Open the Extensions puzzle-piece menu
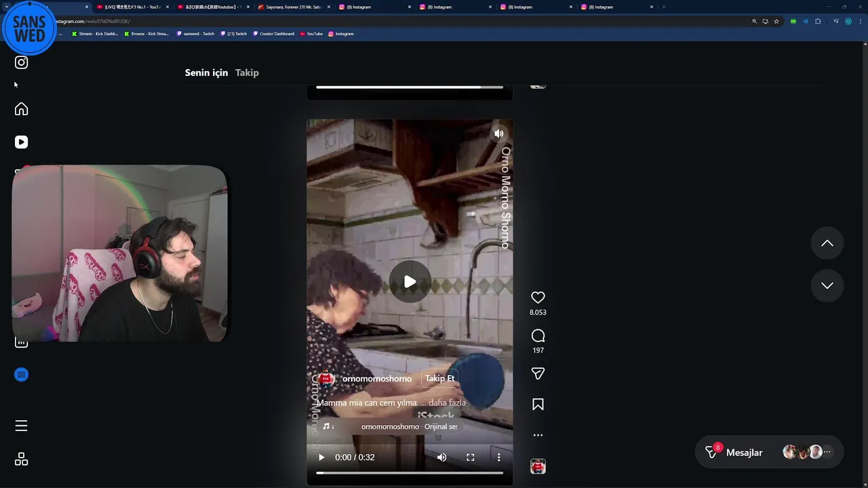868x488 pixels. (818, 21)
